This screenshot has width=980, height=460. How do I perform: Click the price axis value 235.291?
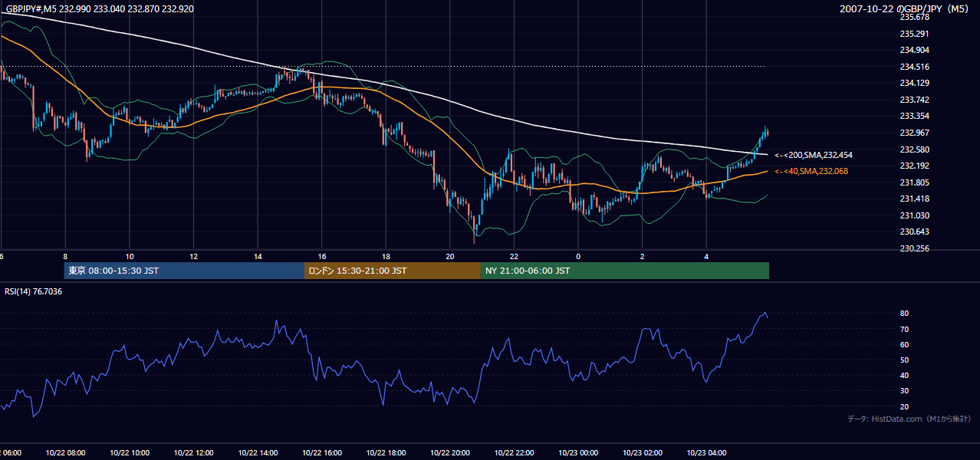point(915,34)
